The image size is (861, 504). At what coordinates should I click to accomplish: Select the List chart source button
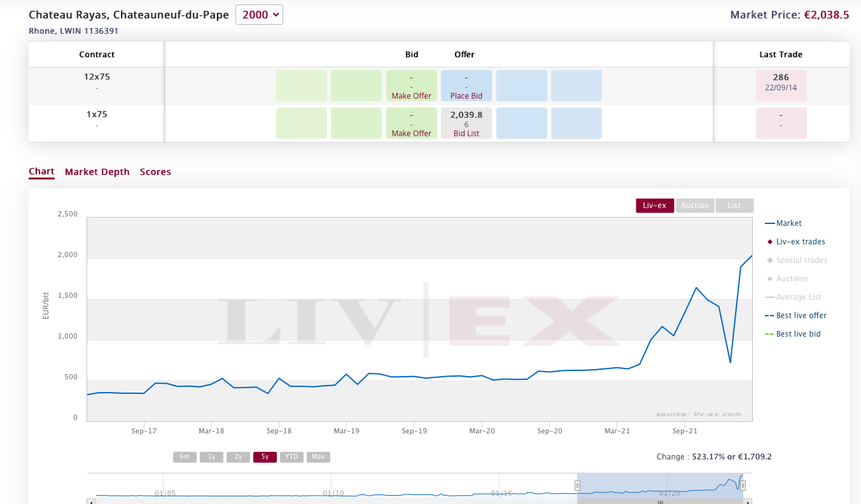734,206
